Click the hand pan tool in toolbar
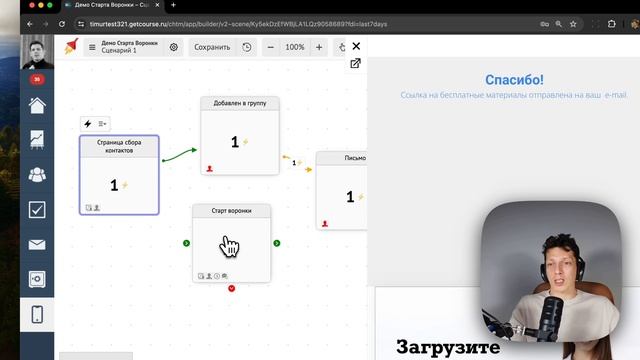640x360 pixels. (342, 47)
